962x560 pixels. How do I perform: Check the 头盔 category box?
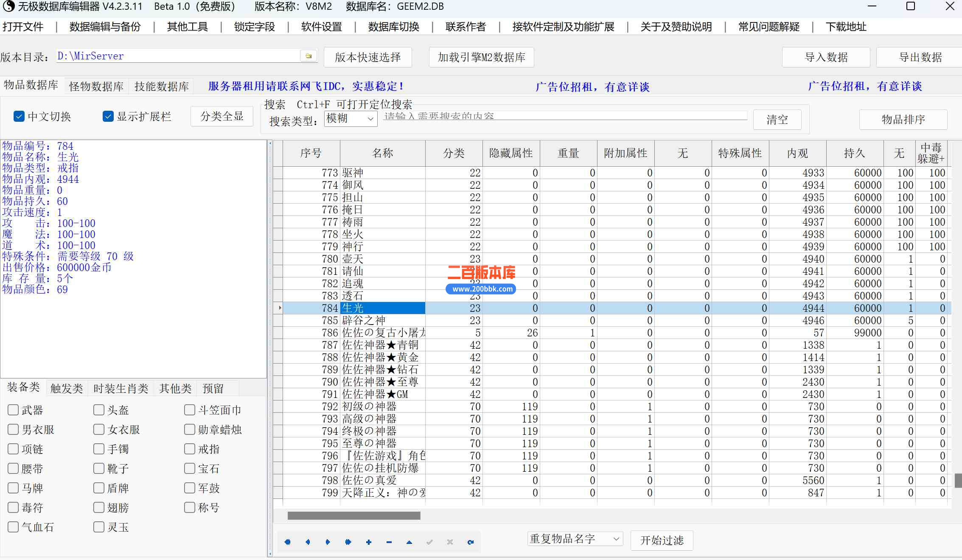[99, 410]
